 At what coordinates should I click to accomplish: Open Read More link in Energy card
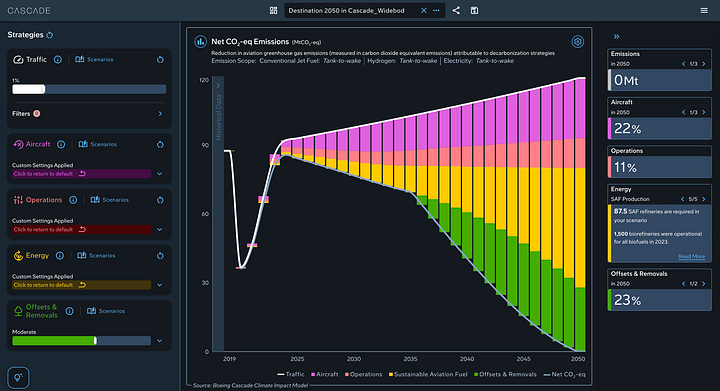692,256
